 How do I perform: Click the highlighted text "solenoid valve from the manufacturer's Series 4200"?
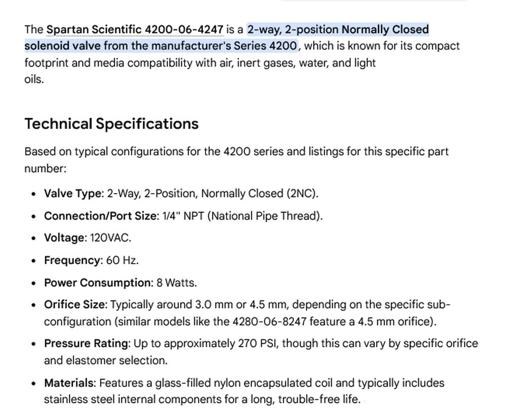coord(161,46)
